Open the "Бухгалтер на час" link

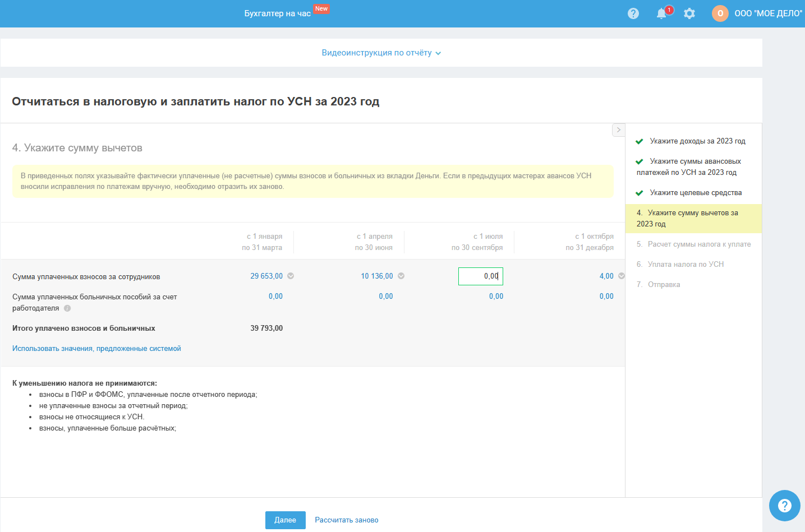pos(278,13)
